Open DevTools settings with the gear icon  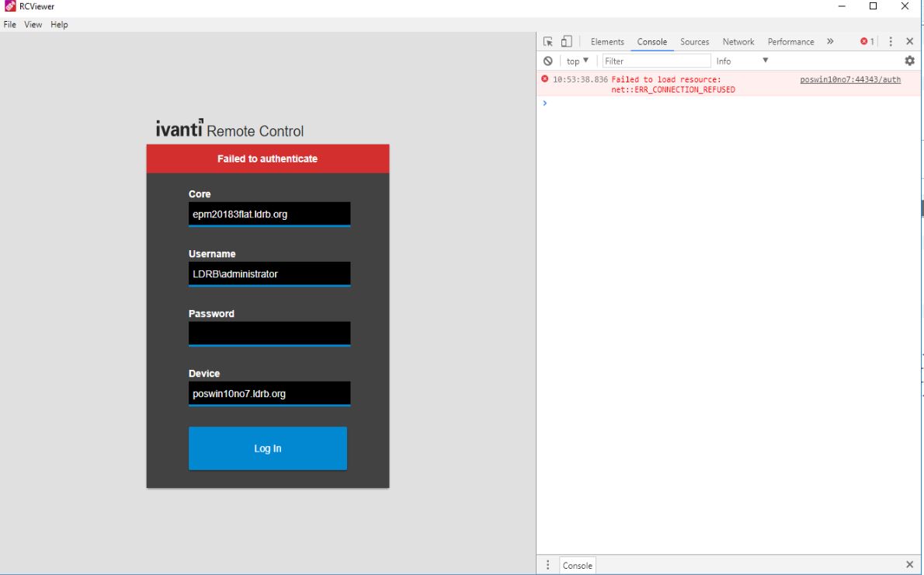tap(909, 60)
